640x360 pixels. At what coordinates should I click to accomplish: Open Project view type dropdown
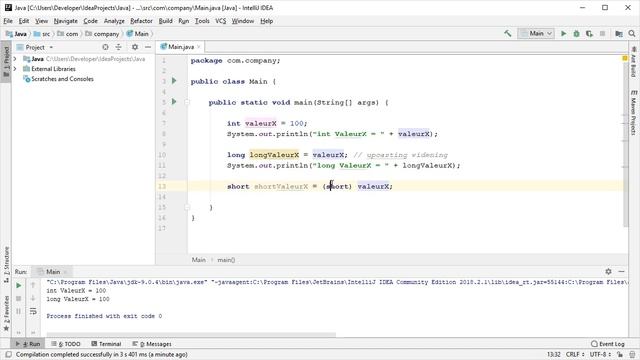click(51, 47)
